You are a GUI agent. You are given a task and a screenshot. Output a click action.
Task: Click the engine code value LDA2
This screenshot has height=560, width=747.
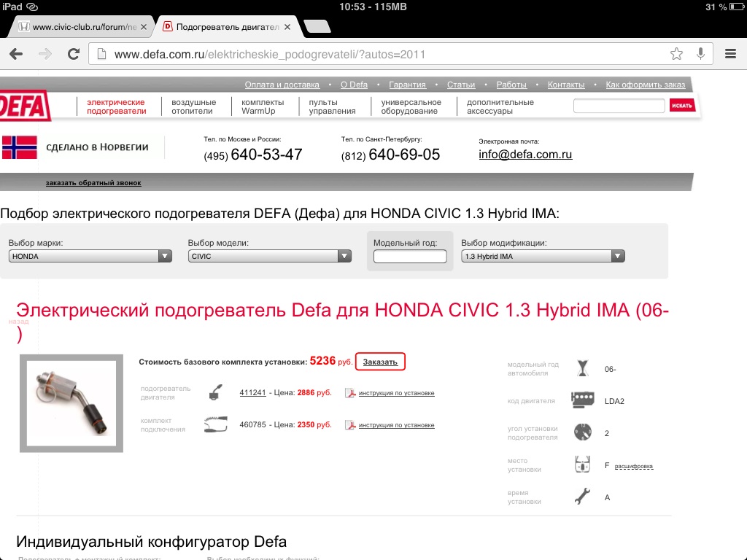pos(614,401)
